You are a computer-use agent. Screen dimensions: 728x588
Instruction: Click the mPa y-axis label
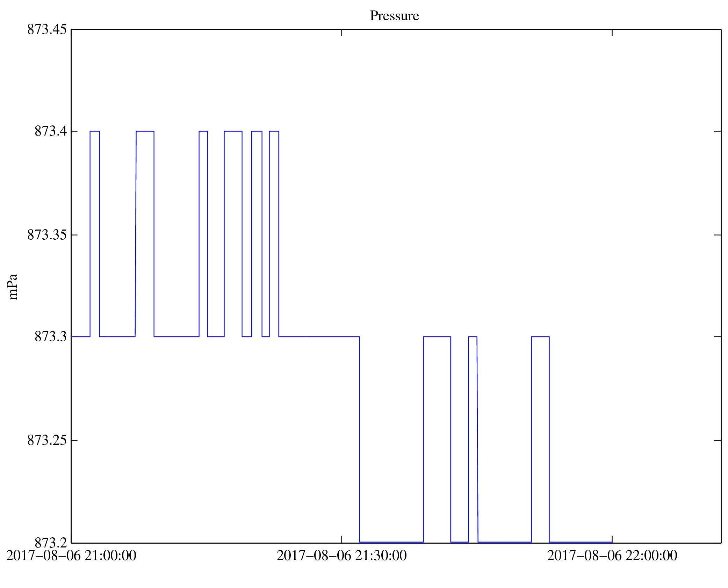[13, 287]
